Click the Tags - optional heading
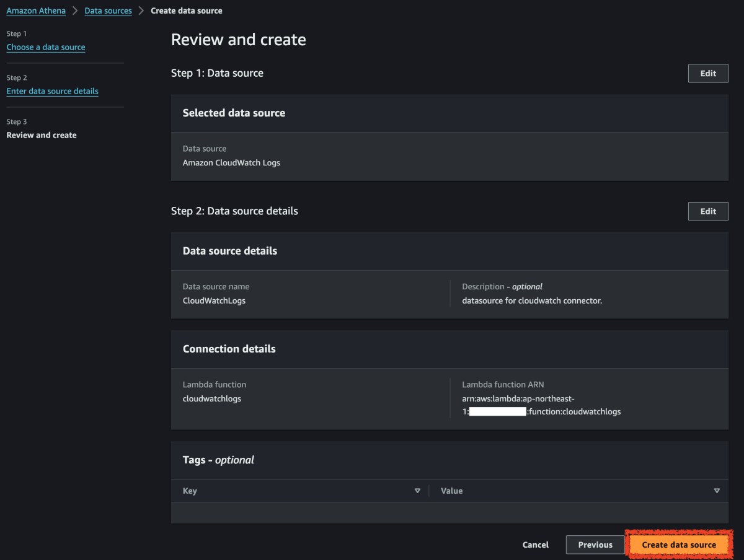This screenshot has height=560, width=744. click(x=218, y=460)
